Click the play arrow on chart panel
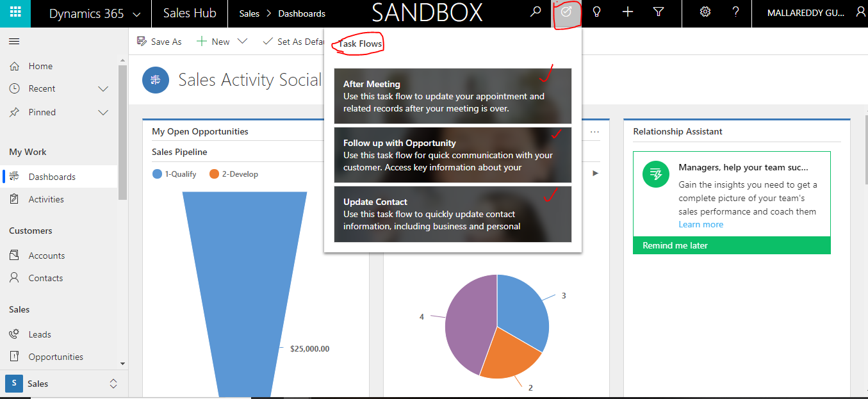 [596, 173]
